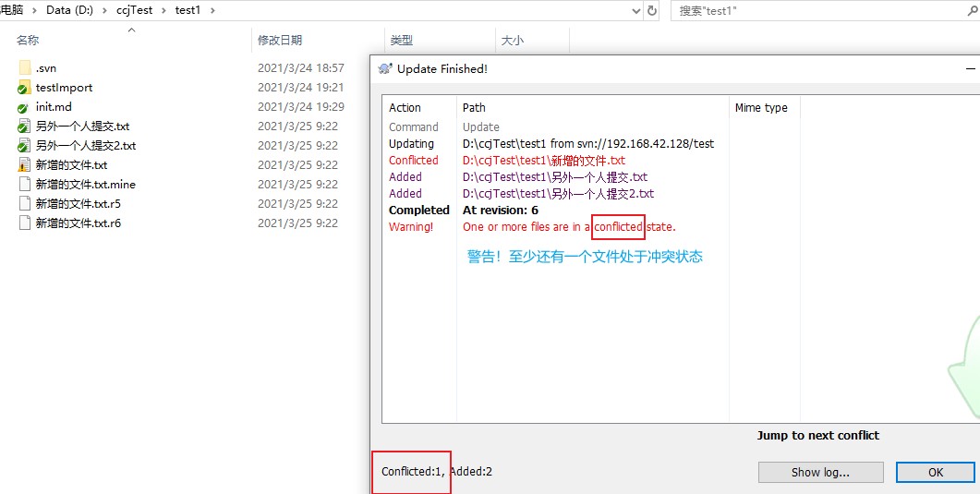Click the refresh button beside address bar
The width and height of the screenshot is (980, 494).
(x=653, y=10)
